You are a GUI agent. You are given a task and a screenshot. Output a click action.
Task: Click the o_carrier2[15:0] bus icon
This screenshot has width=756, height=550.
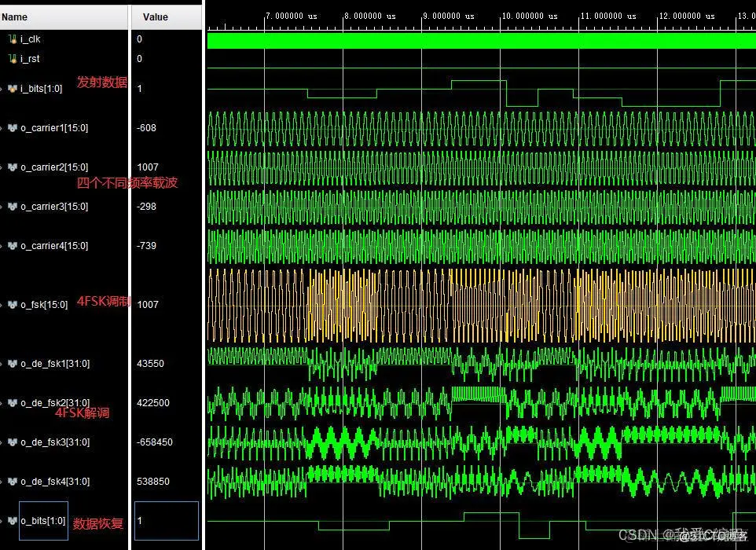point(13,167)
